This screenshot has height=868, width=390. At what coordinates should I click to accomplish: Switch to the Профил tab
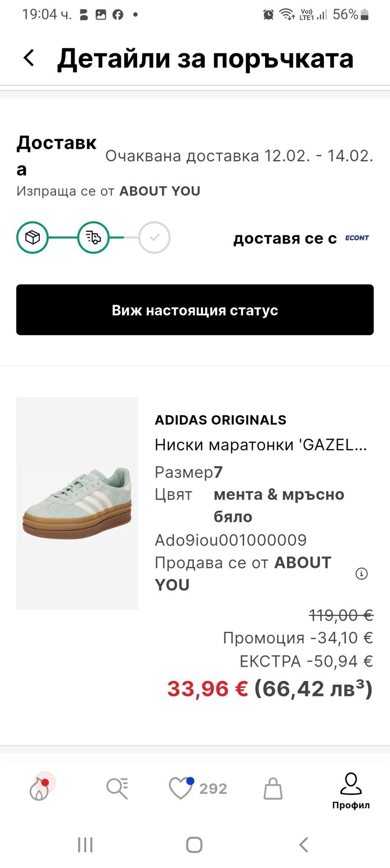(351, 791)
